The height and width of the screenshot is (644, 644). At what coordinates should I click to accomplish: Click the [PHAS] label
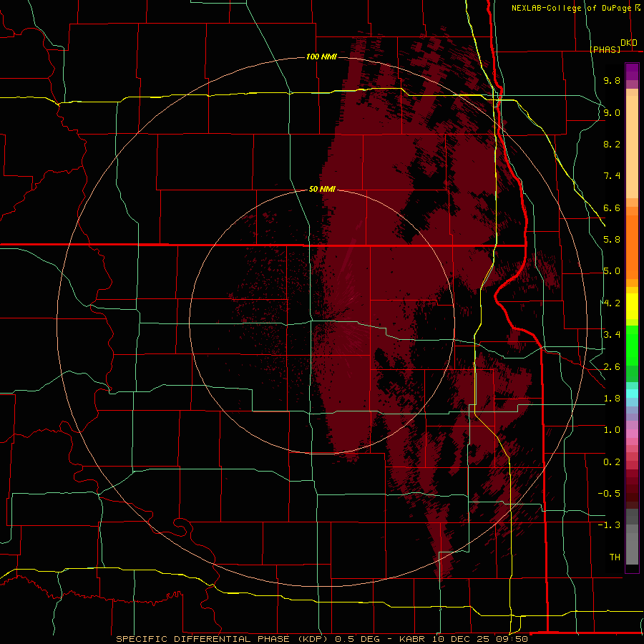point(605,49)
